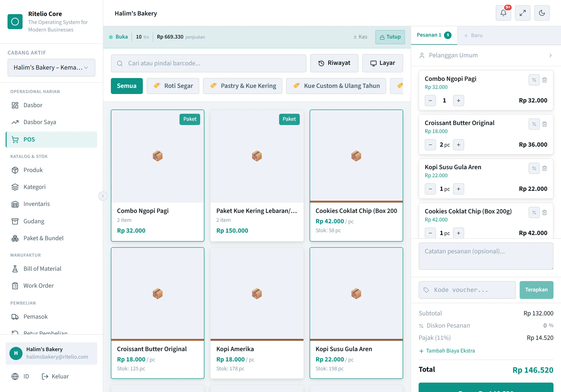Decrease Croissant Butter Original quantity

click(x=430, y=145)
